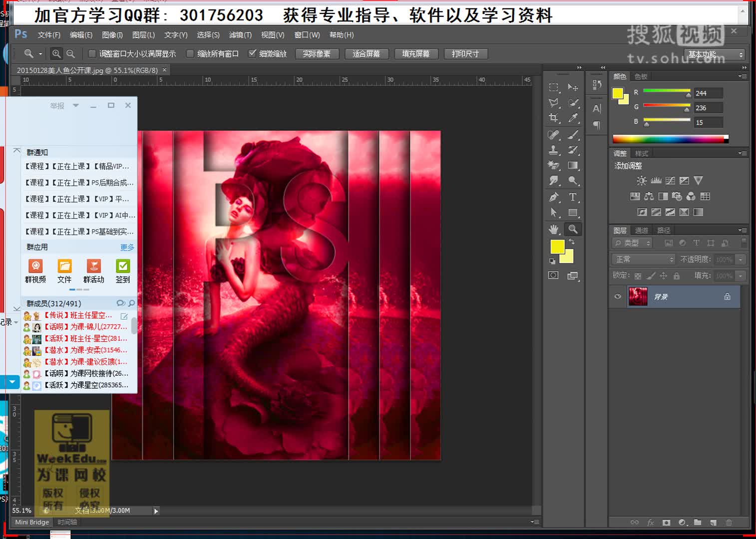Select the Polygonal Lasso tool
The height and width of the screenshot is (539, 756).
(553, 103)
